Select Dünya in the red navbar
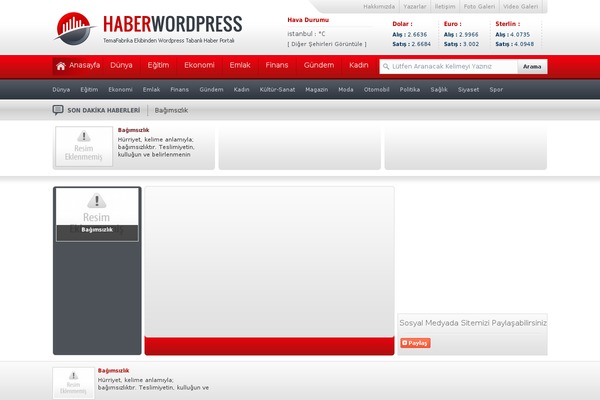600x400 pixels. click(x=121, y=65)
